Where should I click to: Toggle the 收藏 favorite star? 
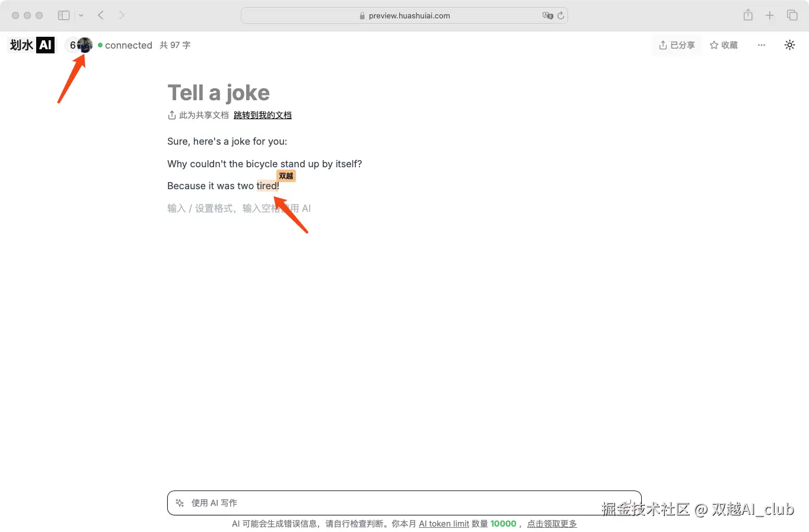[723, 44]
